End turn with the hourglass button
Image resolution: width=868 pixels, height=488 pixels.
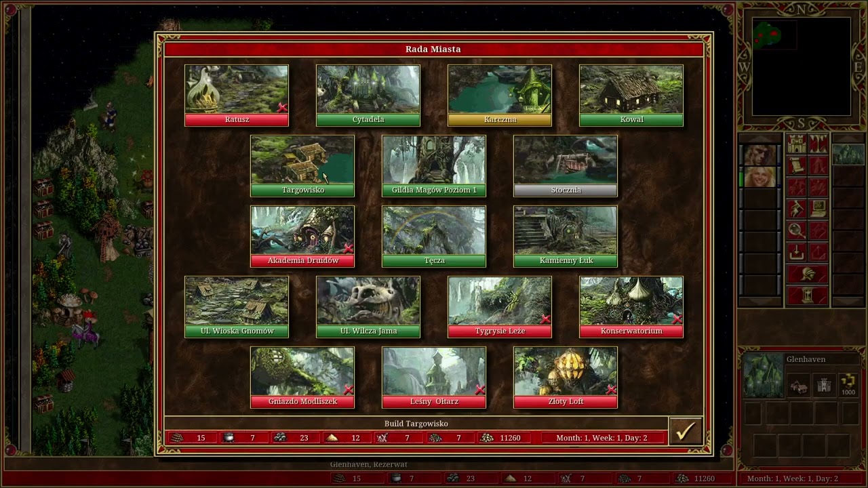coord(808,296)
